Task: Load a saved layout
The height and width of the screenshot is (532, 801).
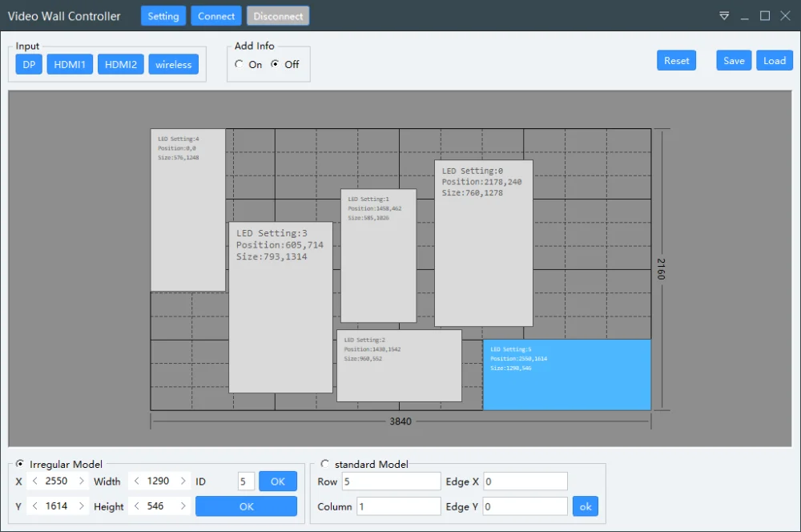Action: tap(775, 60)
